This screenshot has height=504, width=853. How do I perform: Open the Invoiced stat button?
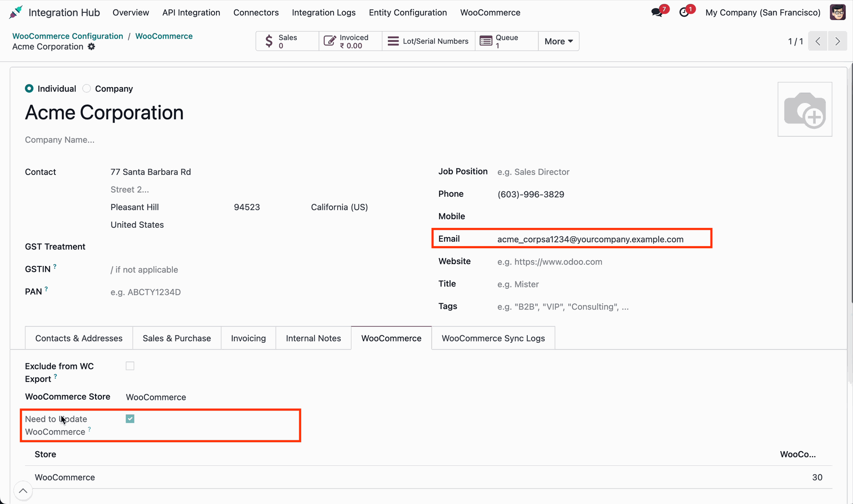(x=350, y=41)
